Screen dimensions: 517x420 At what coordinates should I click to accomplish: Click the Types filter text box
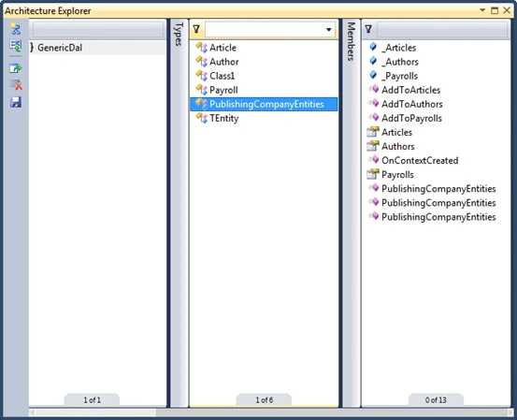point(270,30)
